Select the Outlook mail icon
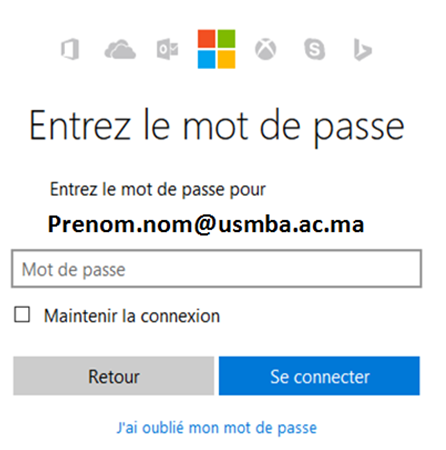The height and width of the screenshot is (450, 446). (x=168, y=49)
